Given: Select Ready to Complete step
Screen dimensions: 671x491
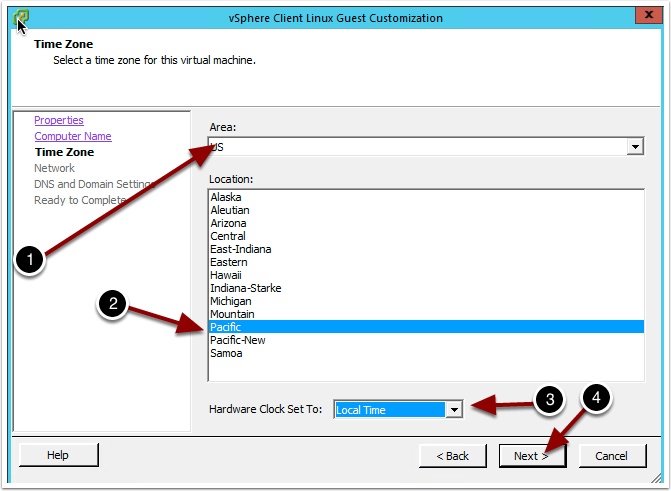Looking at the screenshot, I should pos(80,200).
